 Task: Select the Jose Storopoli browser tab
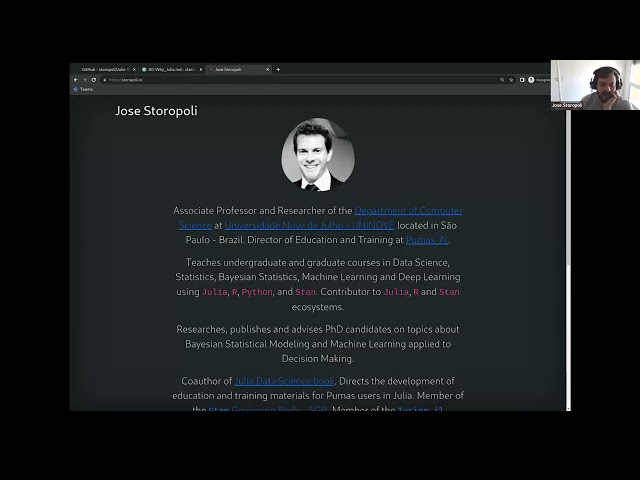pos(238,70)
